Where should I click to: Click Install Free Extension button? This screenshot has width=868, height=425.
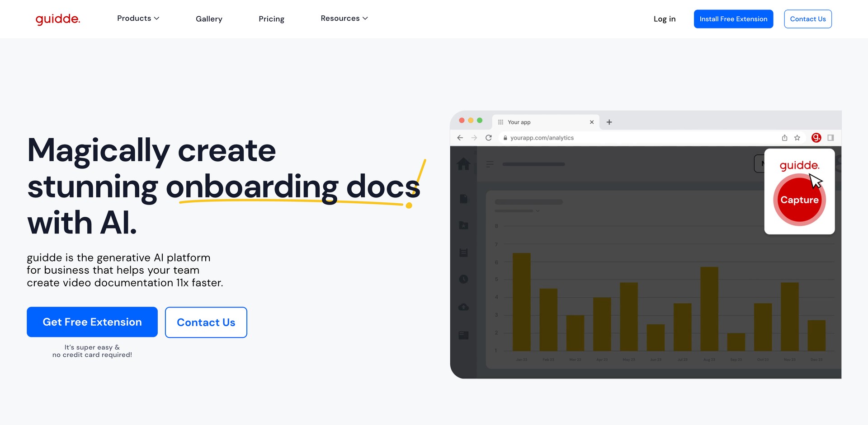[733, 19]
